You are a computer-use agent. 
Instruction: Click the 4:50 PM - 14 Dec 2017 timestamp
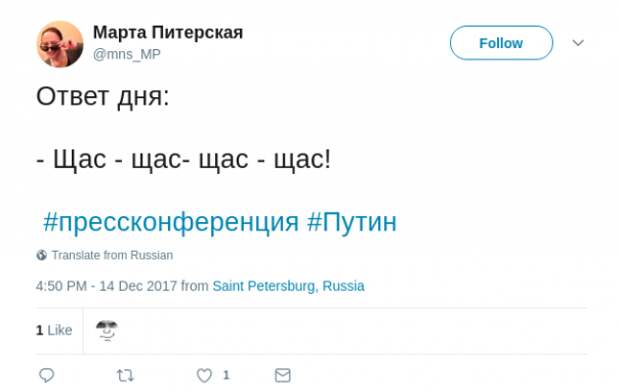pyautogui.click(x=106, y=286)
